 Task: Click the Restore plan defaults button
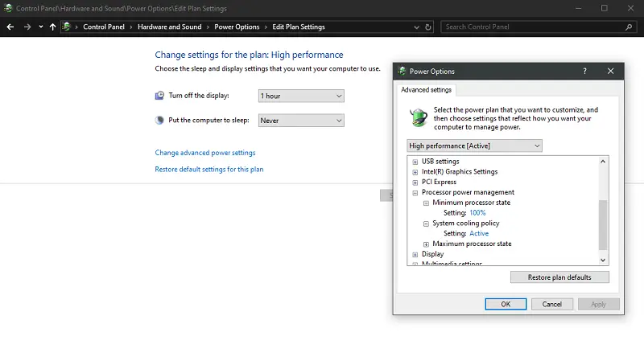point(559,277)
